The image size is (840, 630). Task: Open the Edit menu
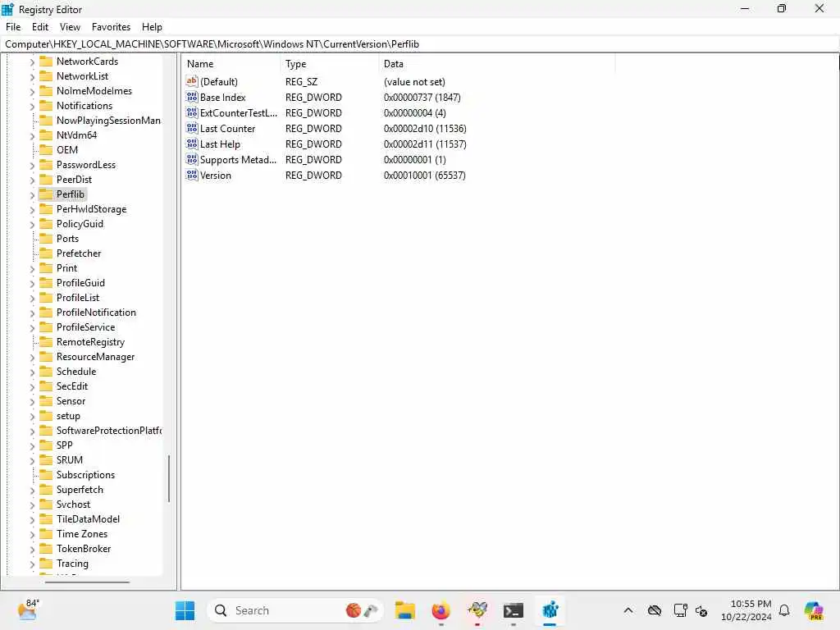coord(39,27)
